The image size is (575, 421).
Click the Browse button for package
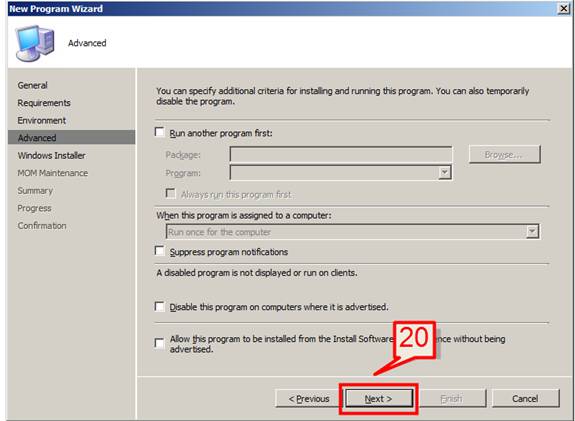tap(504, 154)
